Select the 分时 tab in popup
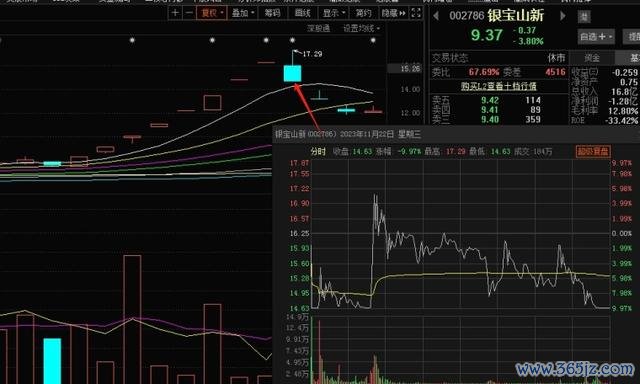Screen dimensions: 640x384 click(318, 151)
